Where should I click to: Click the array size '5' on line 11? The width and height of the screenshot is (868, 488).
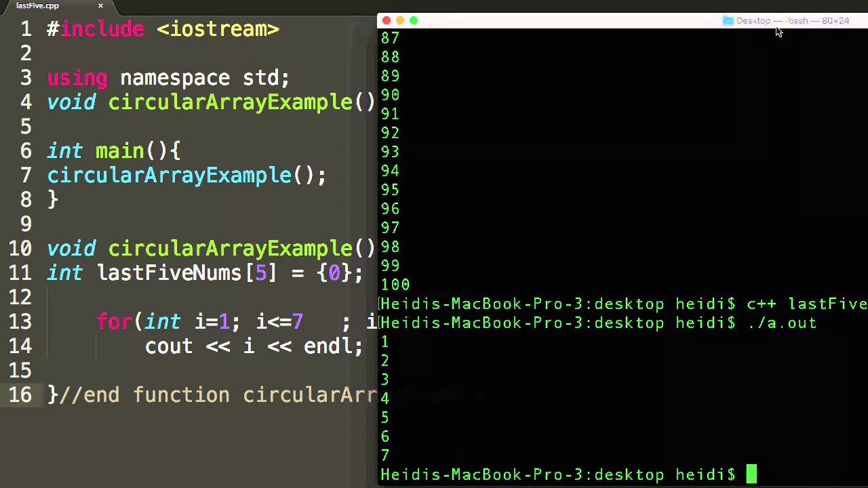pyautogui.click(x=261, y=273)
